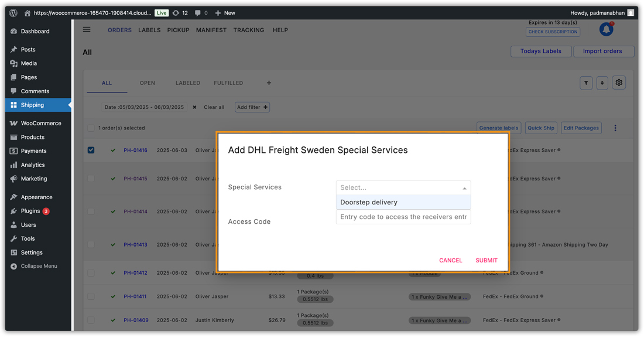Cancel the special services dialog

(451, 260)
